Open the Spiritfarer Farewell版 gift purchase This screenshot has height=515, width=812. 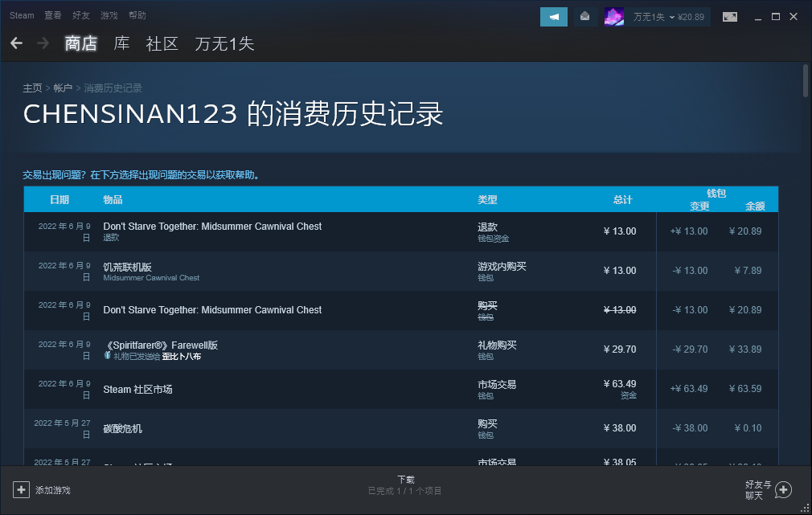tap(161, 345)
